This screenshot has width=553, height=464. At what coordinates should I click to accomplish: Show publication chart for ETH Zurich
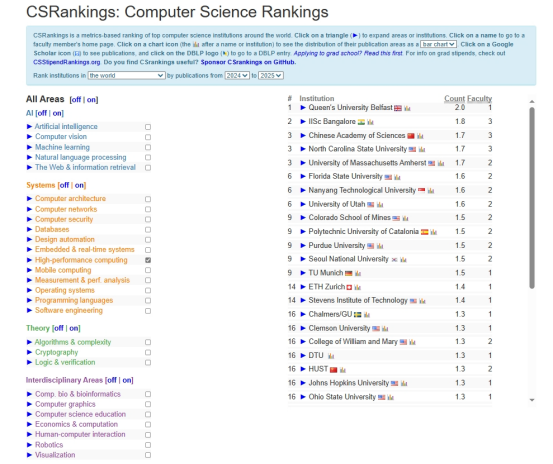point(357,287)
